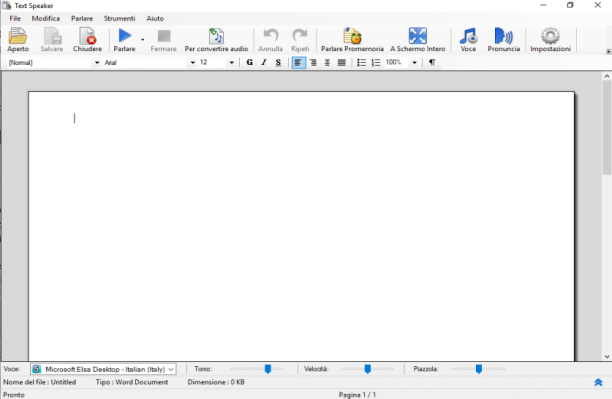Restore down the Text Speaker window
Viewport: 612px width, 399px height.
point(570,5)
